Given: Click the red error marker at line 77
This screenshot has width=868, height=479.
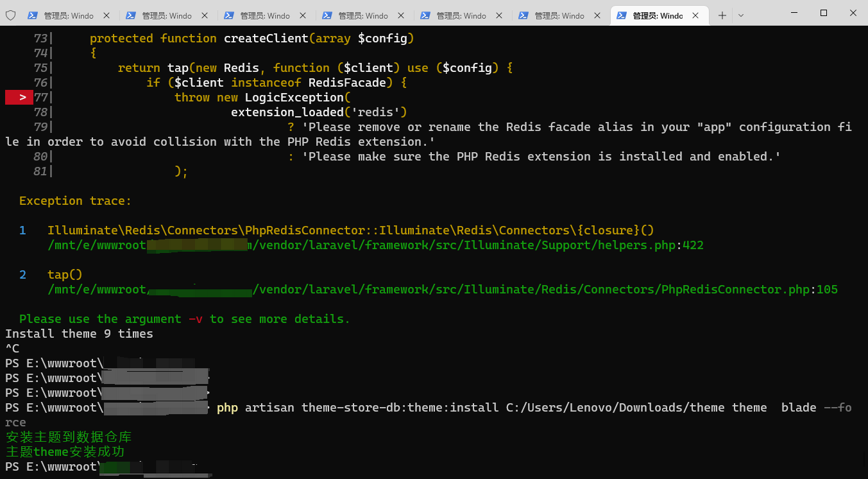Looking at the screenshot, I should pyautogui.click(x=19, y=98).
